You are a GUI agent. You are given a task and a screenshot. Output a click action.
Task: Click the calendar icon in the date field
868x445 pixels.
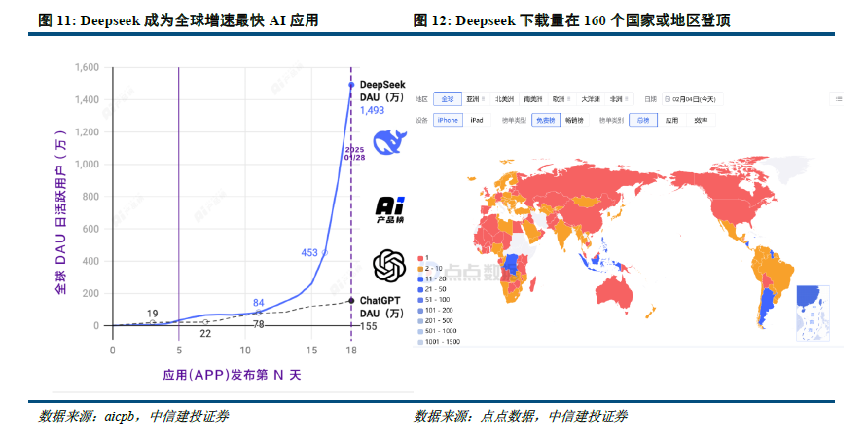tap(668, 99)
